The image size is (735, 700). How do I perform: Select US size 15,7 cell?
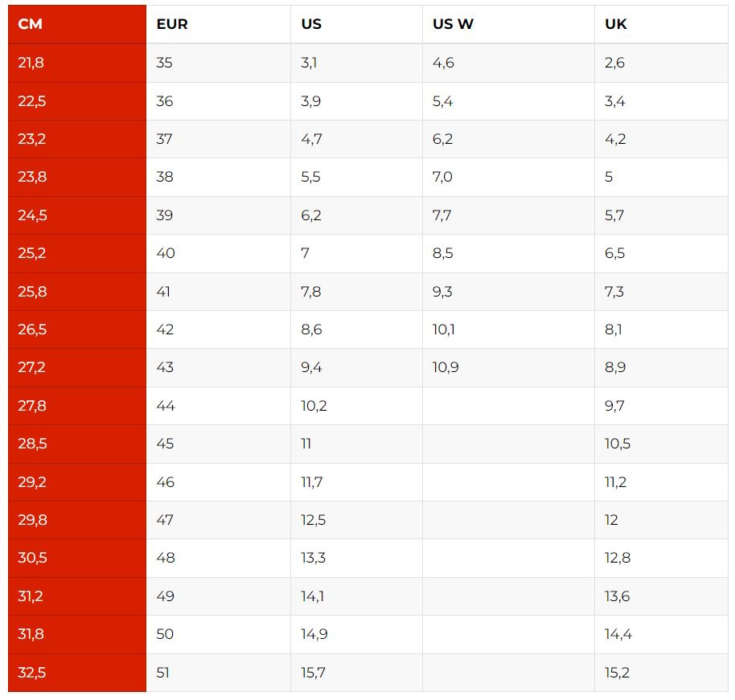tap(356, 673)
